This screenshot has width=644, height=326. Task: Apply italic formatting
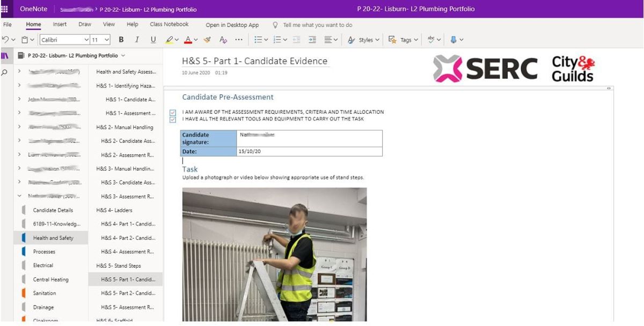[x=137, y=40]
